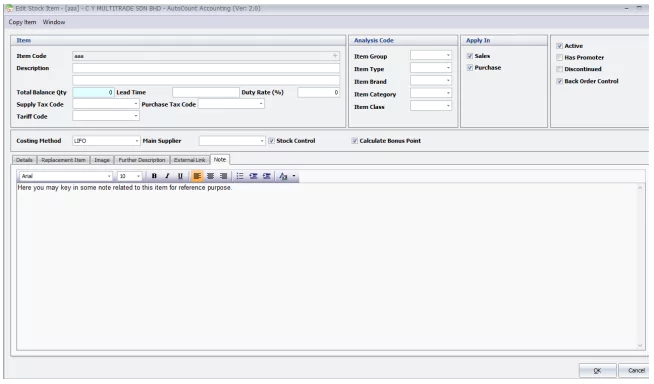Screen dimensions: 654x384
Task: Expand the Purchase Tax Code dropdown
Action: point(261,104)
